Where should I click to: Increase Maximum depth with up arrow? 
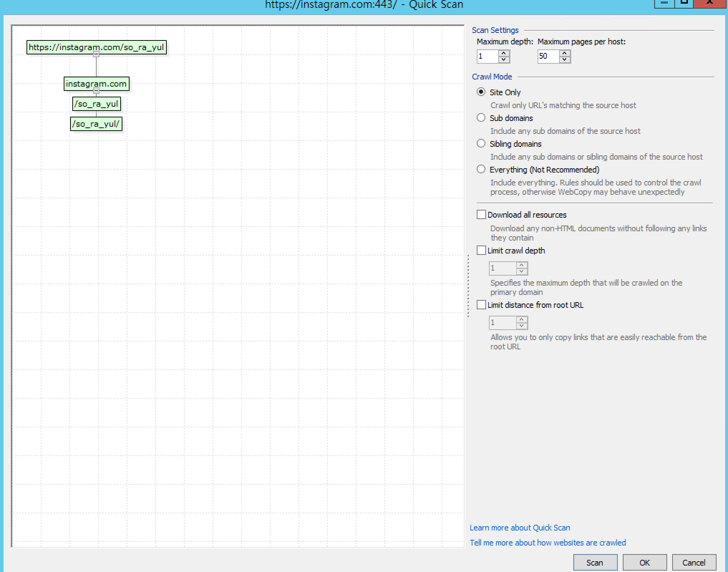point(504,53)
